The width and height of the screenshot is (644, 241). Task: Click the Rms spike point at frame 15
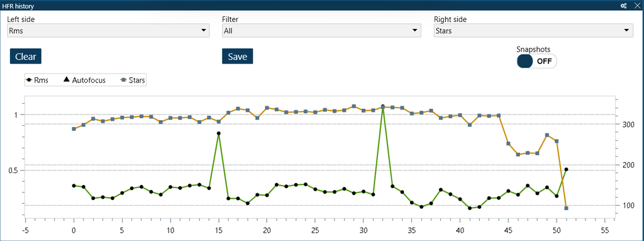pyautogui.click(x=218, y=133)
